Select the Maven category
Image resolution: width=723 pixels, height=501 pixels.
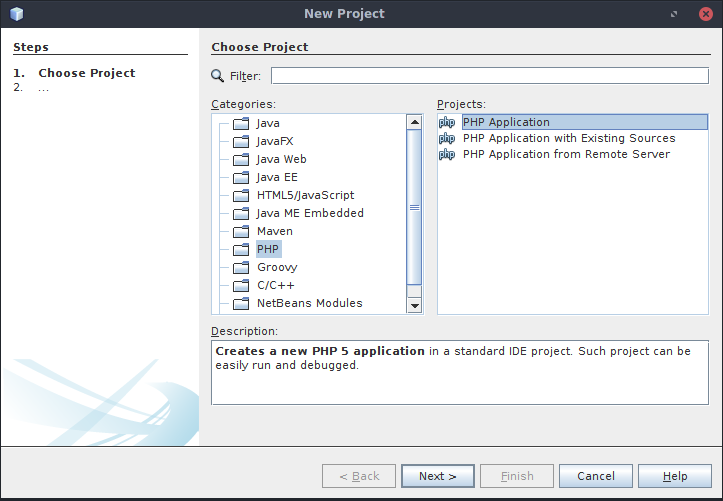[275, 231]
